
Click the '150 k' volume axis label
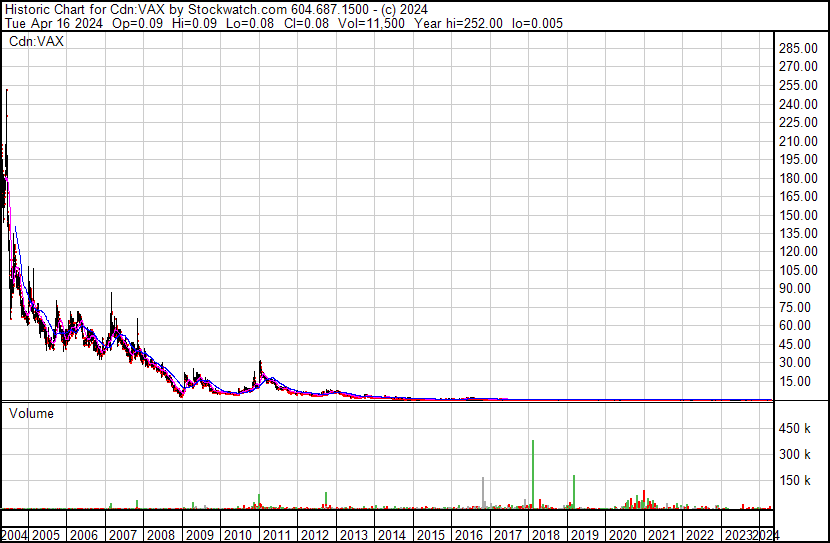click(x=795, y=480)
